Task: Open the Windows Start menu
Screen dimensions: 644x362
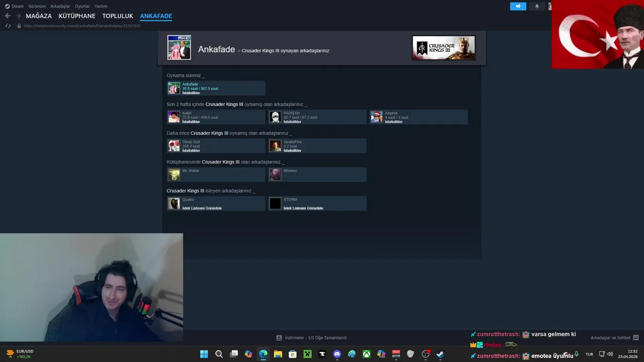Action: [204, 354]
